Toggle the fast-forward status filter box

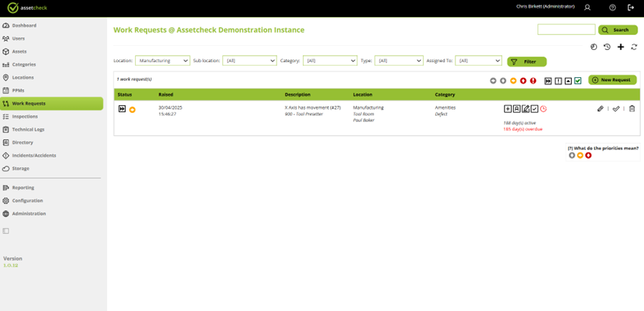point(548,81)
